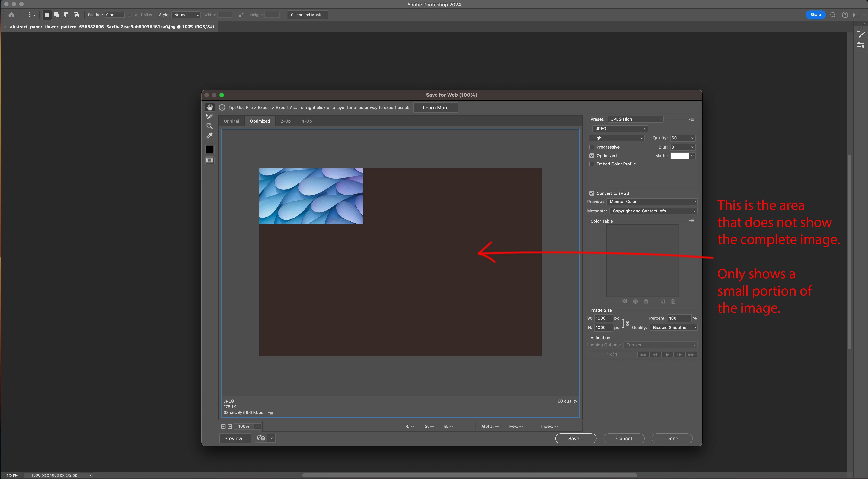868x479 pixels.
Task: Select the Hand tool in Save for Web
Action: pos(210,107)
